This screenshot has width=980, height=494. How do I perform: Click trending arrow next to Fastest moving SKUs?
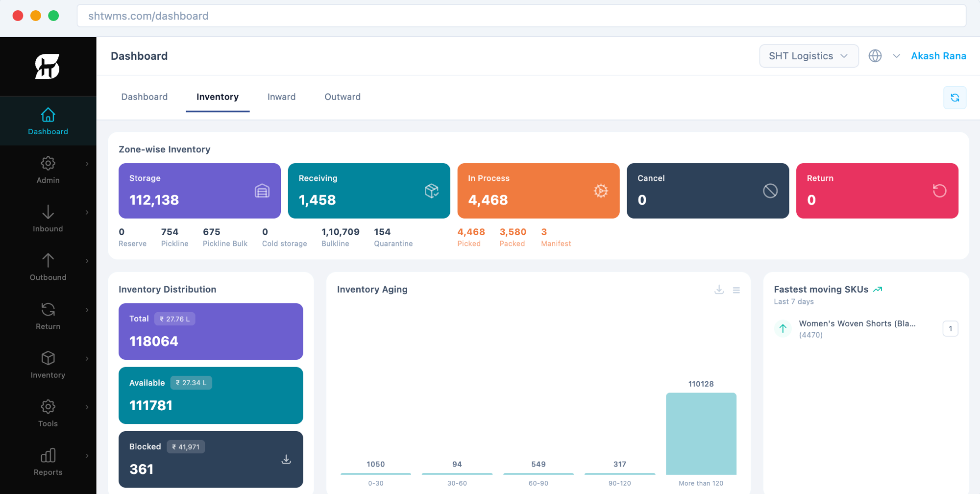click(x=878, y=289)
